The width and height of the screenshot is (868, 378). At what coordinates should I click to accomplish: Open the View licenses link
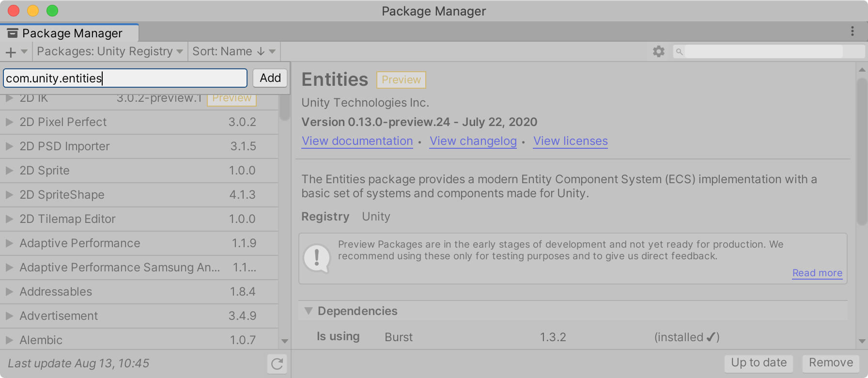571,141
